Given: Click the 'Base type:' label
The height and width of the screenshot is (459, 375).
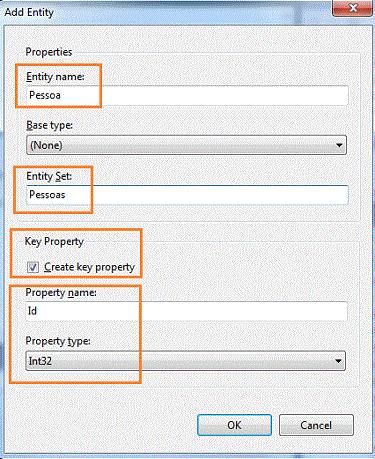Looking at the screenshot, I should (x=49, y=126).
